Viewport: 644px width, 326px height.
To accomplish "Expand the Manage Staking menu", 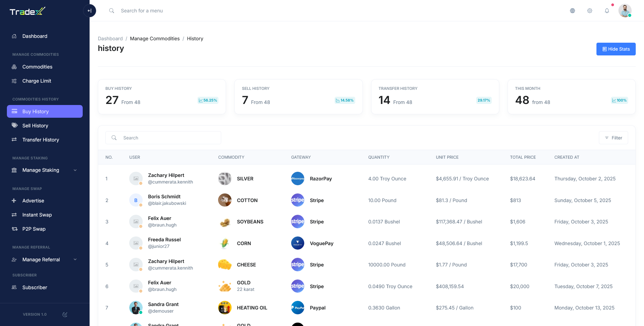I will click(44, 170).
